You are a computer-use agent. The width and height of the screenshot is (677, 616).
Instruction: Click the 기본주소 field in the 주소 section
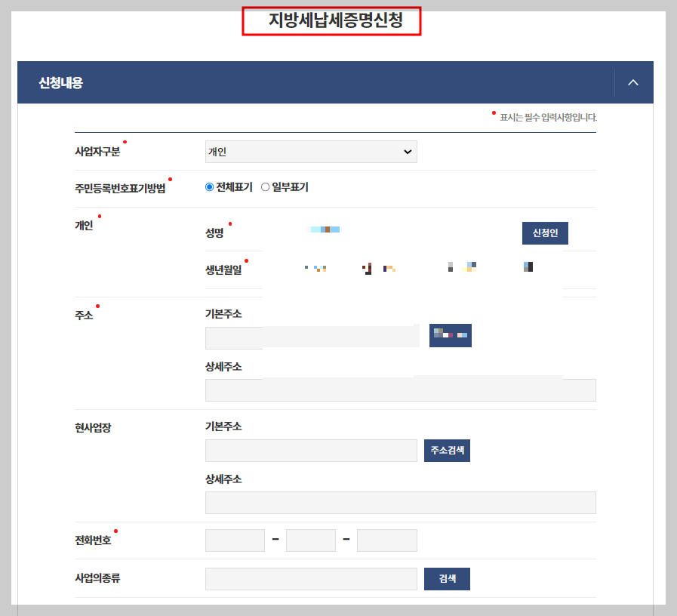tap(311, 337)
